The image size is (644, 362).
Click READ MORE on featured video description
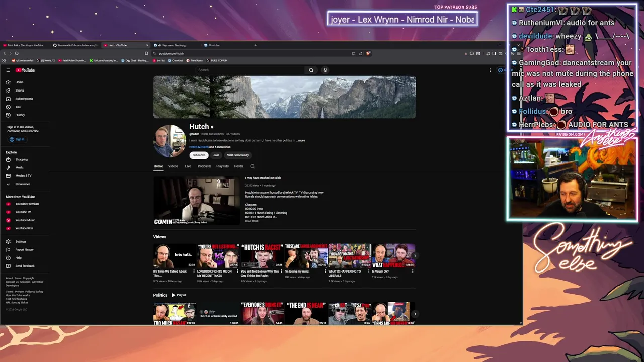click(x=252, y=221)
